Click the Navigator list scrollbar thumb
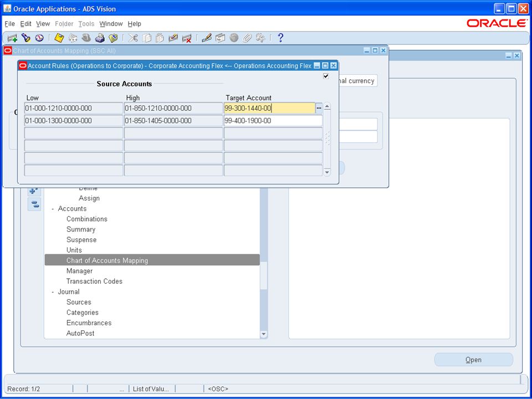Viewport: 532px width, 399px height. pyautogui.click(x=264, y=275)
